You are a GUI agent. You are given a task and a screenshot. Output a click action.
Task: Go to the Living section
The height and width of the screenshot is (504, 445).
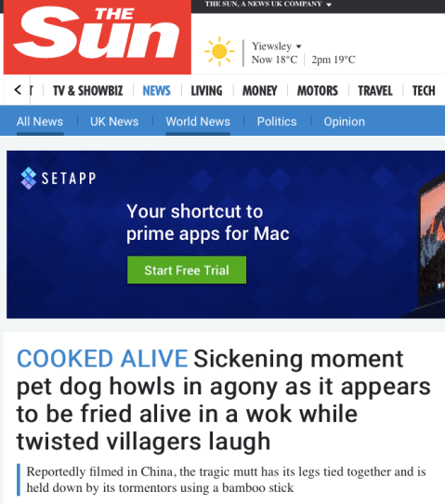click(x=206, y=90)
